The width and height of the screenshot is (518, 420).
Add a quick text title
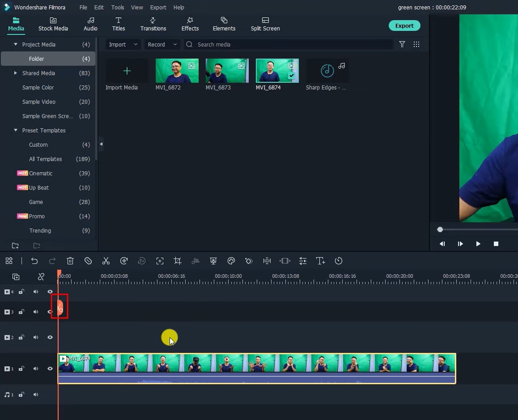[320, 261]
